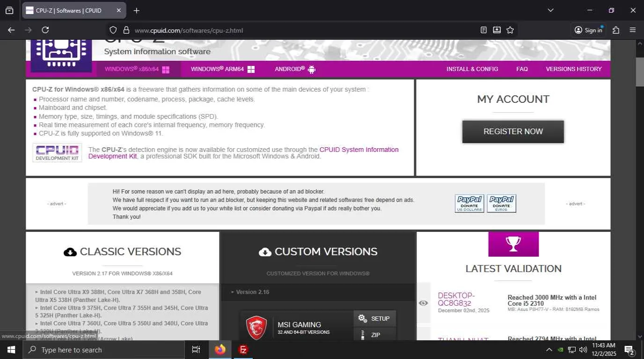Open the list all tabs dropdown

tap(550, 10)
